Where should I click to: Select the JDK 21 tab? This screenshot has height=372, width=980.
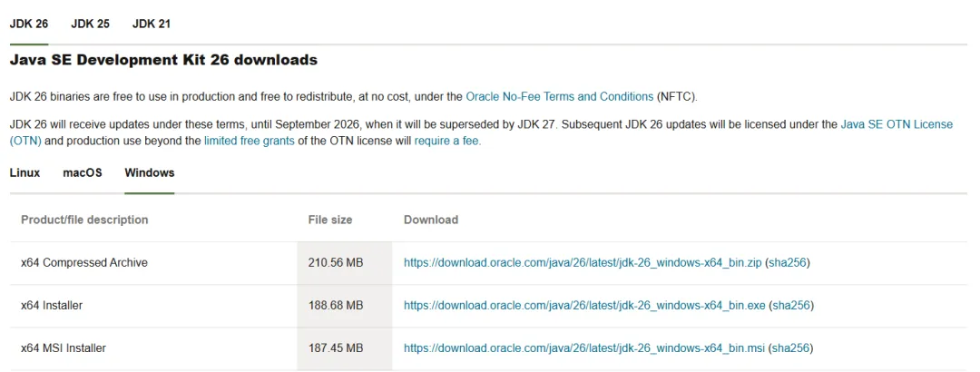pyautogui.click(x=151, y=24)
